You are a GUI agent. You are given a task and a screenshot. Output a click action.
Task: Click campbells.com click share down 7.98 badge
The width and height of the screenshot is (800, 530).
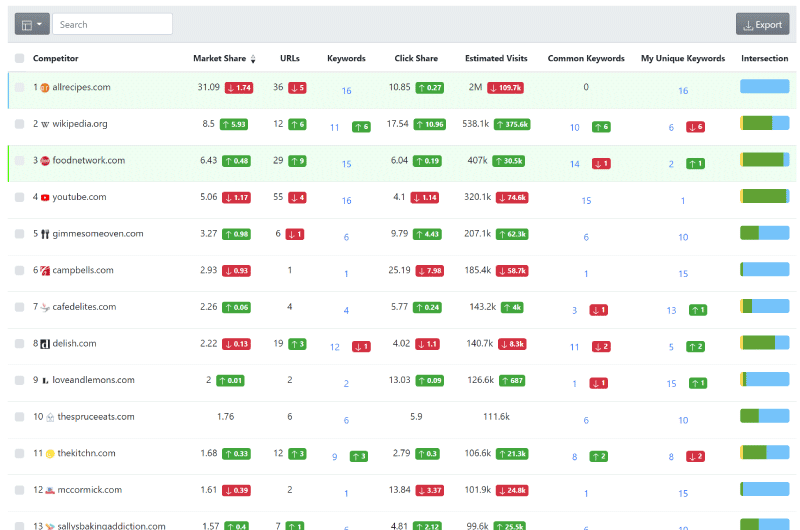click(430, 271)
